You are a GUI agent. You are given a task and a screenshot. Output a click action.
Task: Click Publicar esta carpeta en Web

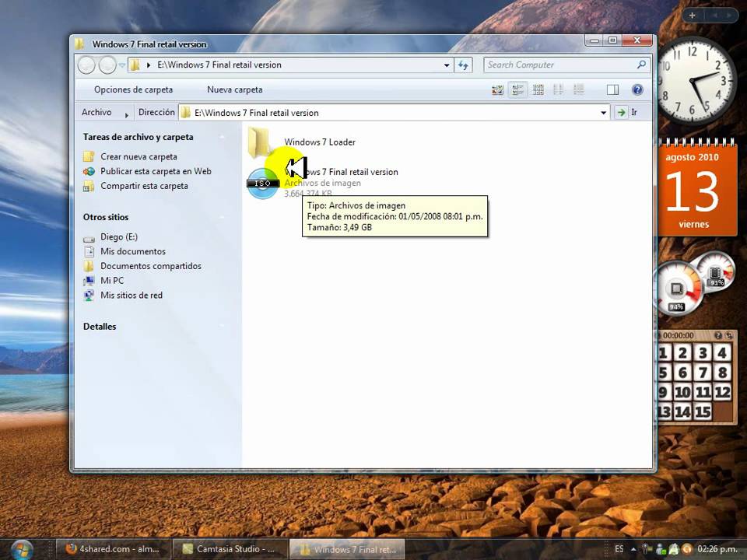pos(156,171)
